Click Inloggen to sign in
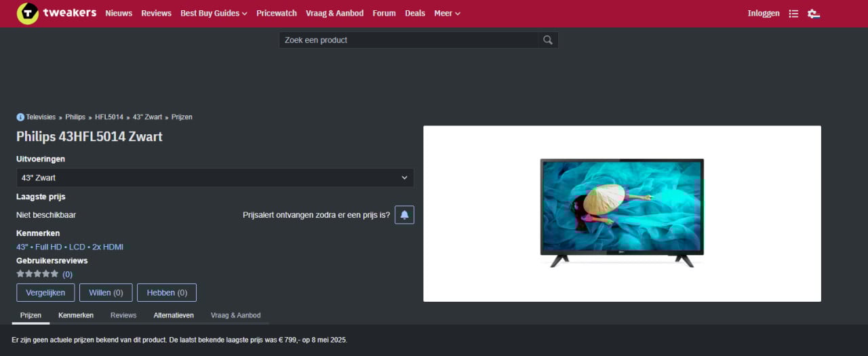Image resolution: width=868 pixels, height=356 pixels. coord(764,14)
